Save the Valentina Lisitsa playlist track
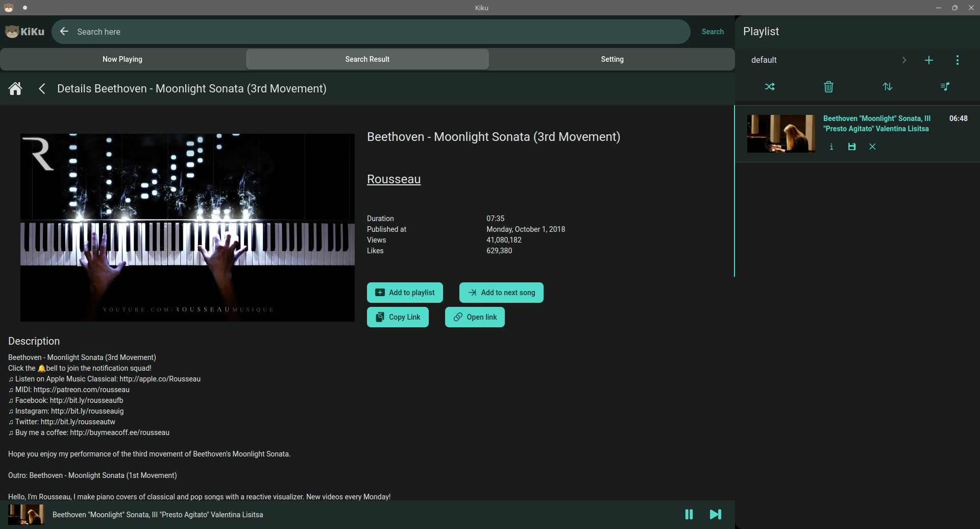Image resolution: width=980 pixels, height=529 pixels. coord(852,147)
